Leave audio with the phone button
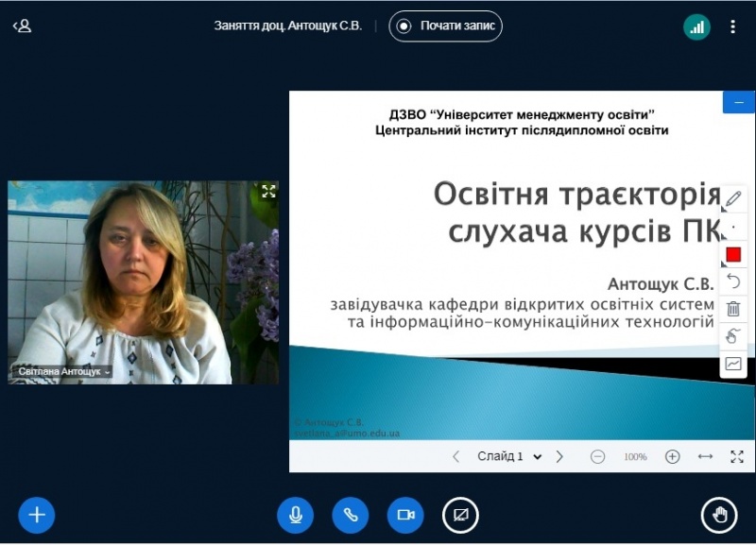The width and height of the screenshot is (756, 545). [x=350, y=515]
